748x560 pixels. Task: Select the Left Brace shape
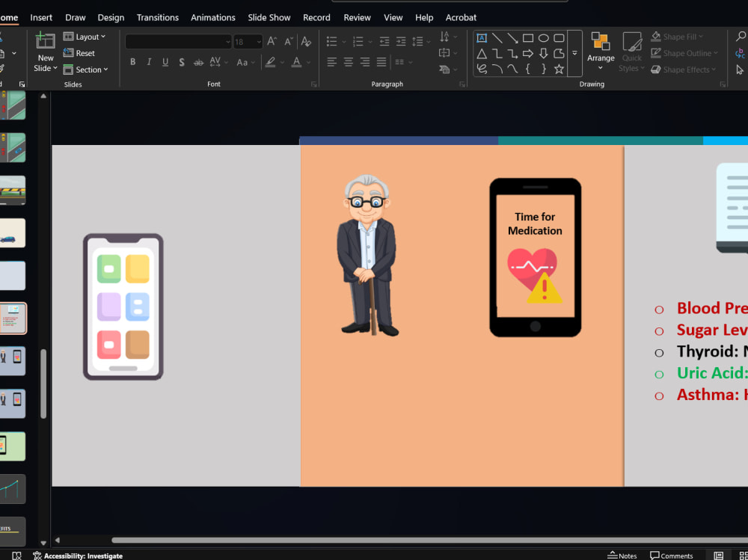(528, 70)
